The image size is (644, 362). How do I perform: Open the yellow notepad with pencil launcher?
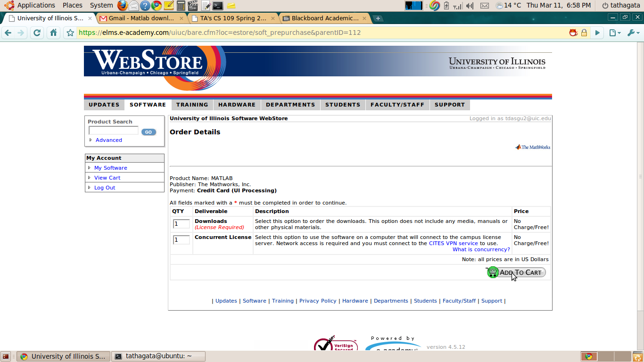[x=169, y=6]
